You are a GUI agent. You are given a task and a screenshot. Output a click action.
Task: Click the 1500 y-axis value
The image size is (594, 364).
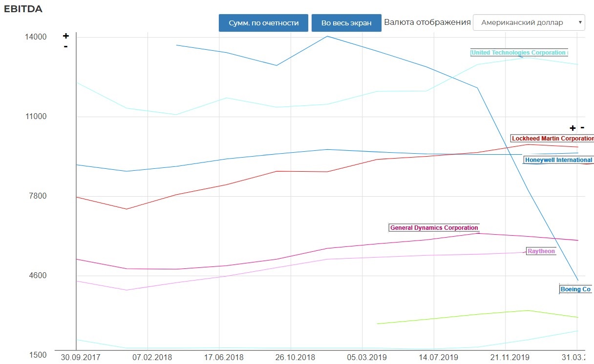[x=38, y=355]
